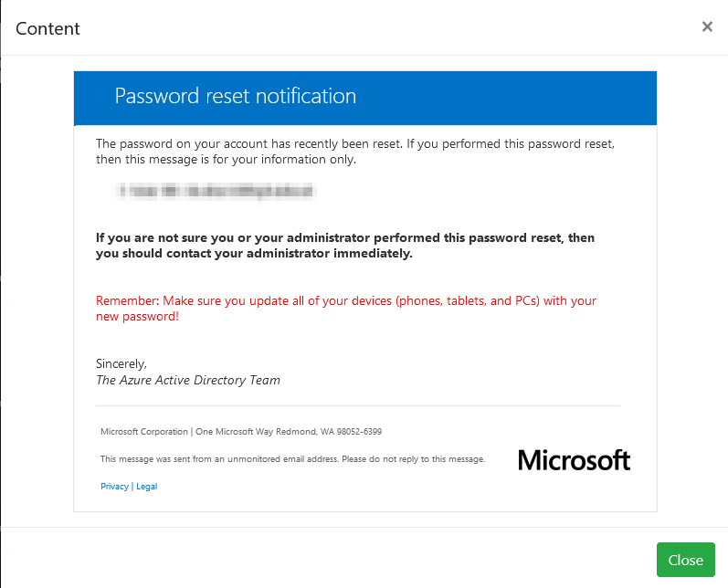
Task: Click the Microsoft logo in the footer
Action: 574,460
